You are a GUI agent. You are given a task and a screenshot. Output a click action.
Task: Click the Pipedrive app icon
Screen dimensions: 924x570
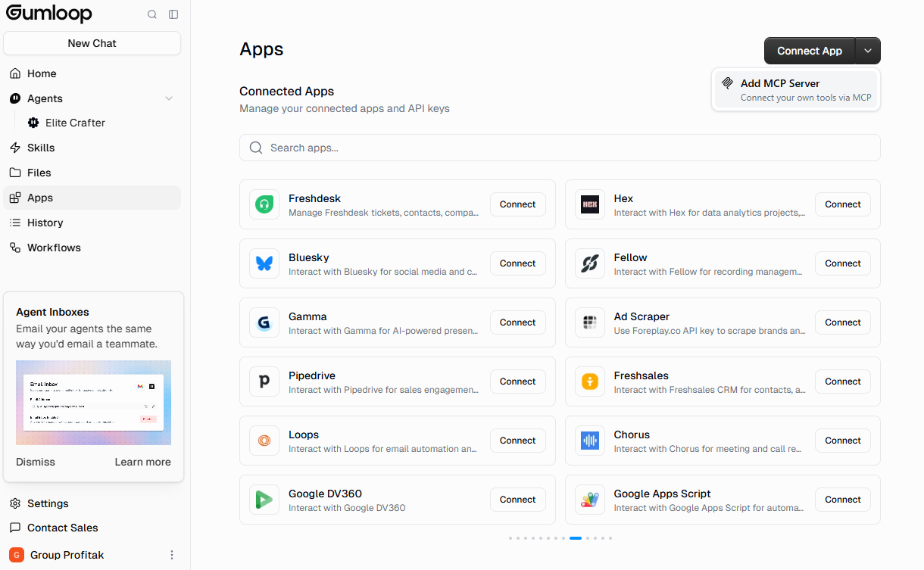264,382
